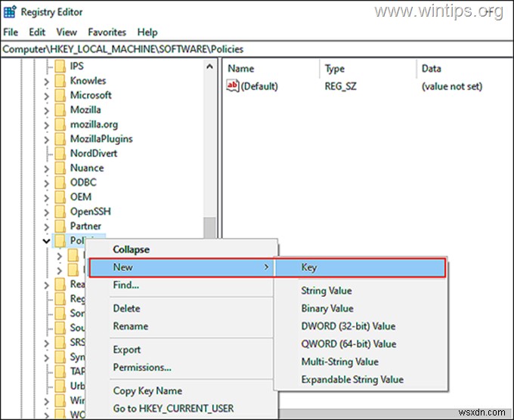Select String Value in the submenu
This screenshot has height=420, width=514.
coord(361,291)
